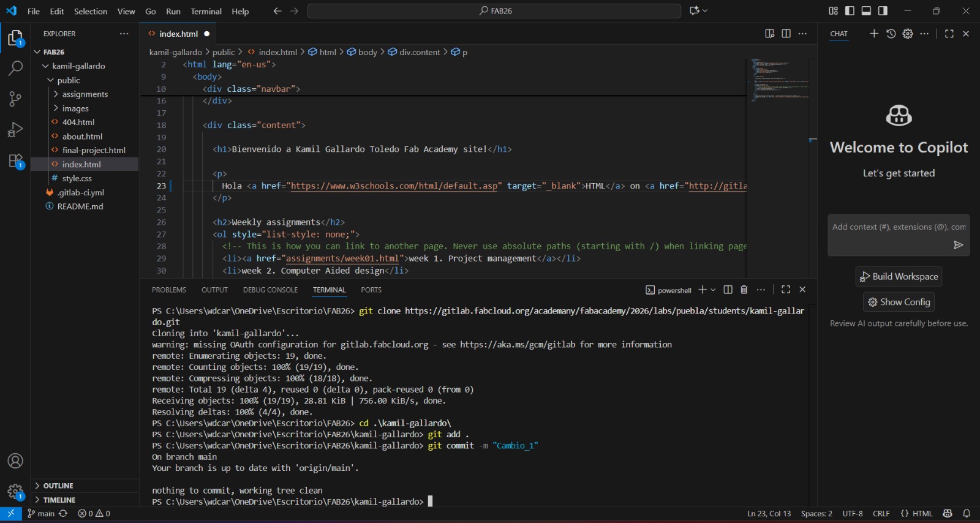Open editor More Actions ellipsis
The image size is (980, 523).
[802, 34]
